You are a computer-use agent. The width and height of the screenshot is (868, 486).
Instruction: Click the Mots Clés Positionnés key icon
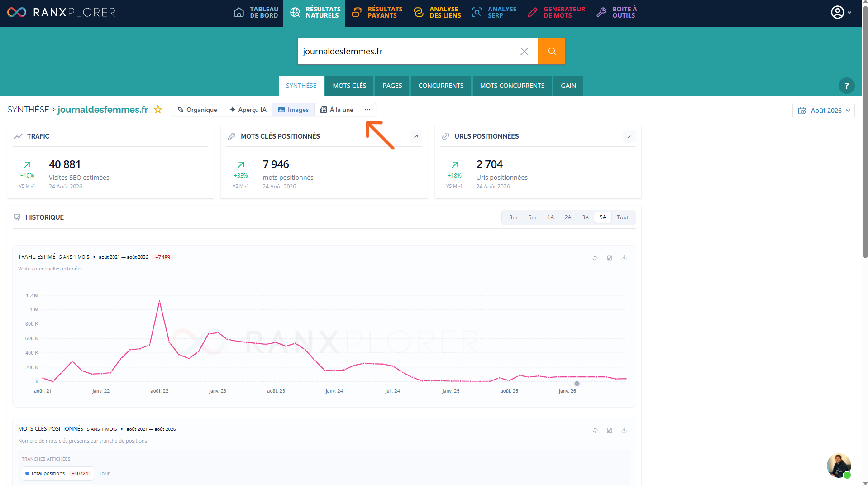pos(232,136)
